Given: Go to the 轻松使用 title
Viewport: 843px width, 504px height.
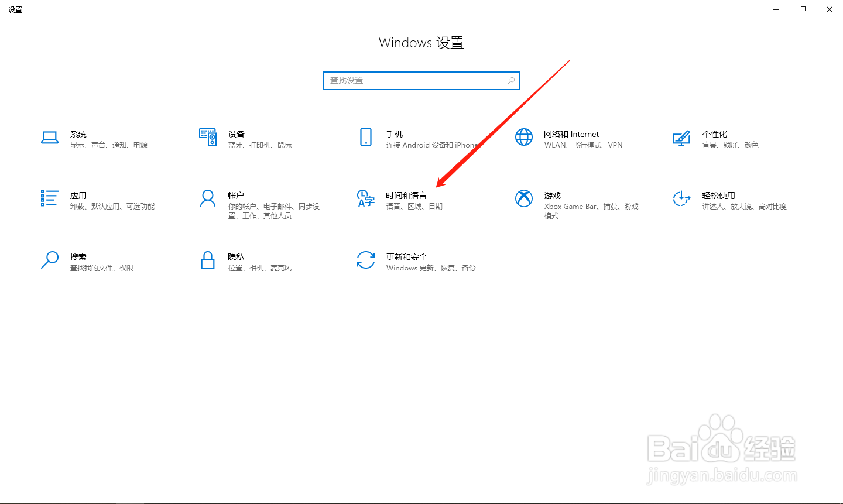Looking at the screenshot, I should point(719,196).
